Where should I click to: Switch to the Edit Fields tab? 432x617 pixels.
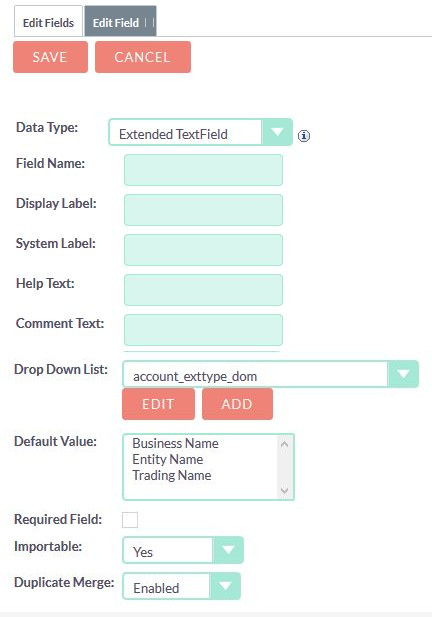[48, 22]
